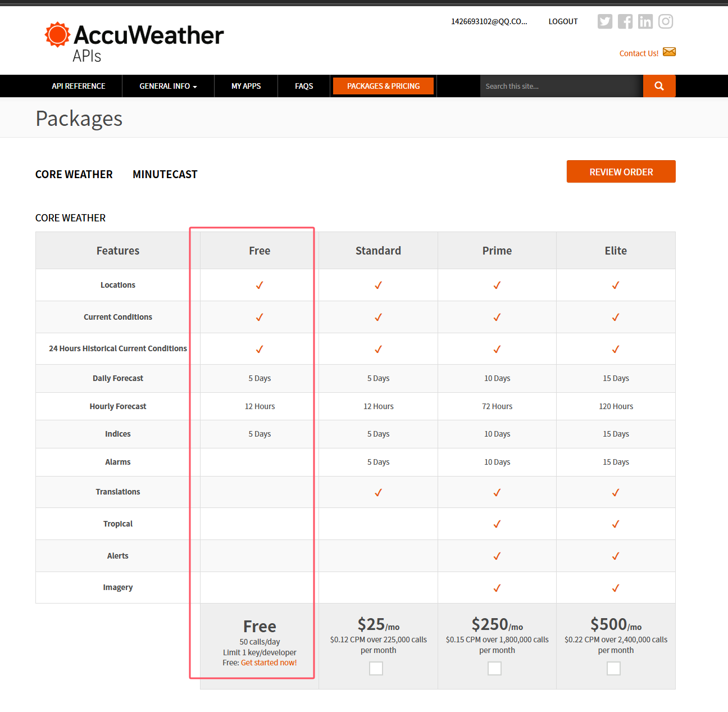The image size is (728, 712).
Task: Expand the General Info dropdown menu
Action: pos(168,86)
